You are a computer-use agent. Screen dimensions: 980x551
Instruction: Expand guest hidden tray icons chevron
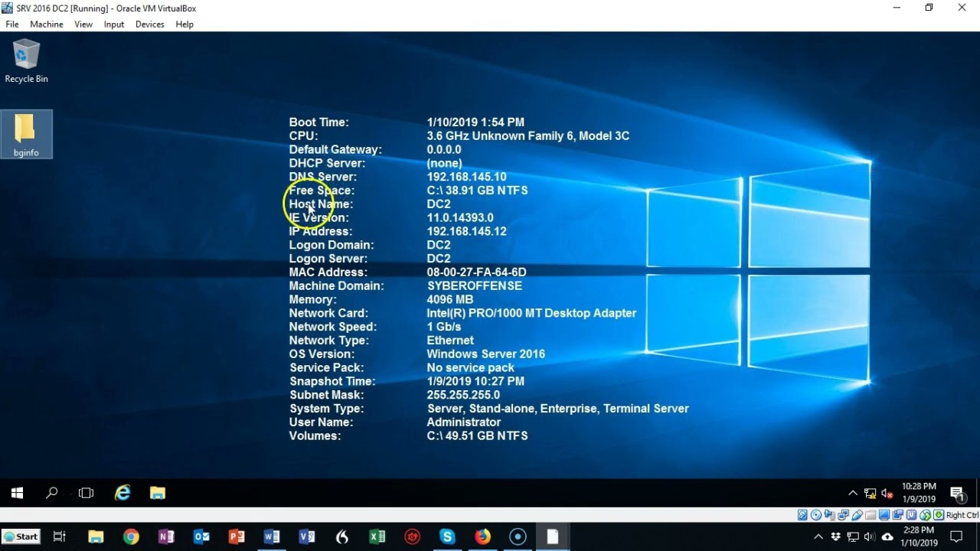(853, 494)
